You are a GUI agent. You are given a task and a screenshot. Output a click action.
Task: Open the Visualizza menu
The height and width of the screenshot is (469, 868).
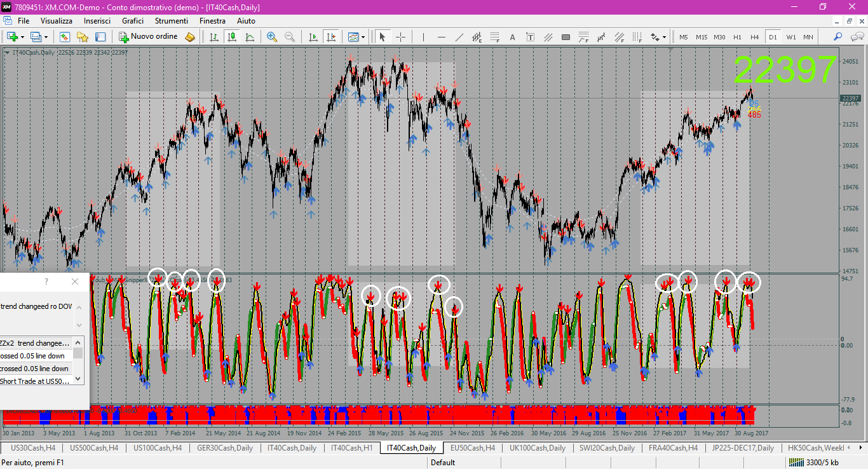click(x=57, y=21)
